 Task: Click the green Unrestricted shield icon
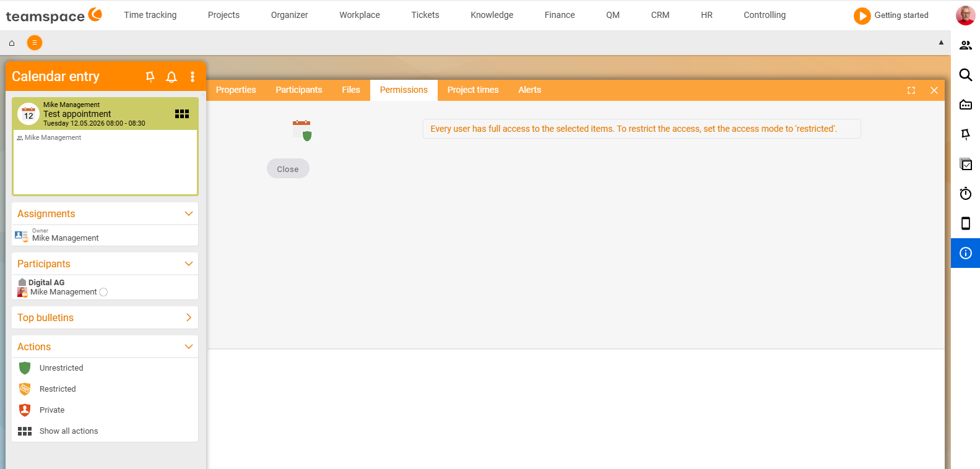[25, 368]
